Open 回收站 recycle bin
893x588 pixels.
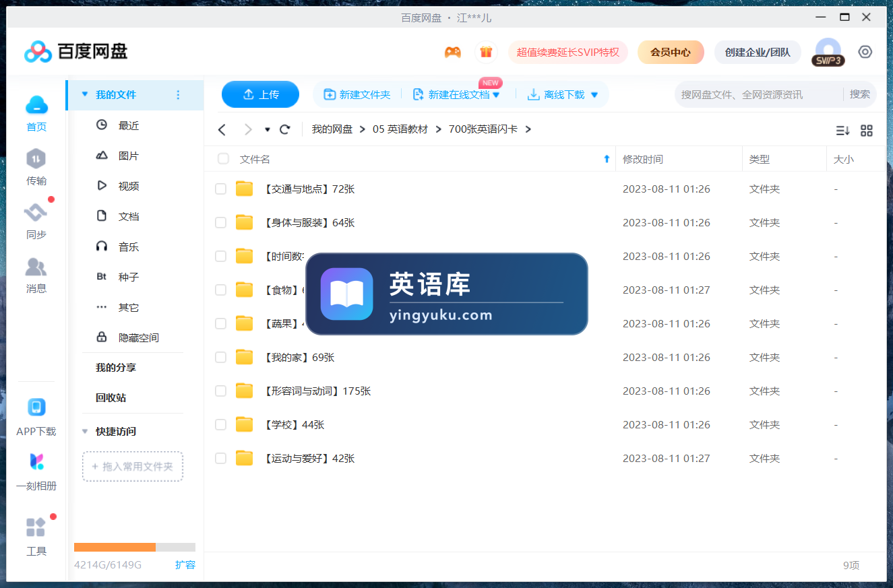111,397
